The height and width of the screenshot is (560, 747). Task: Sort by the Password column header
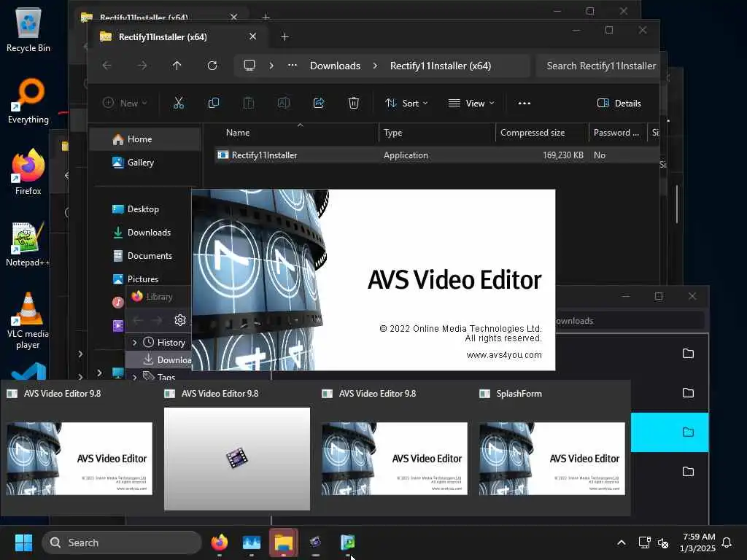617,133
